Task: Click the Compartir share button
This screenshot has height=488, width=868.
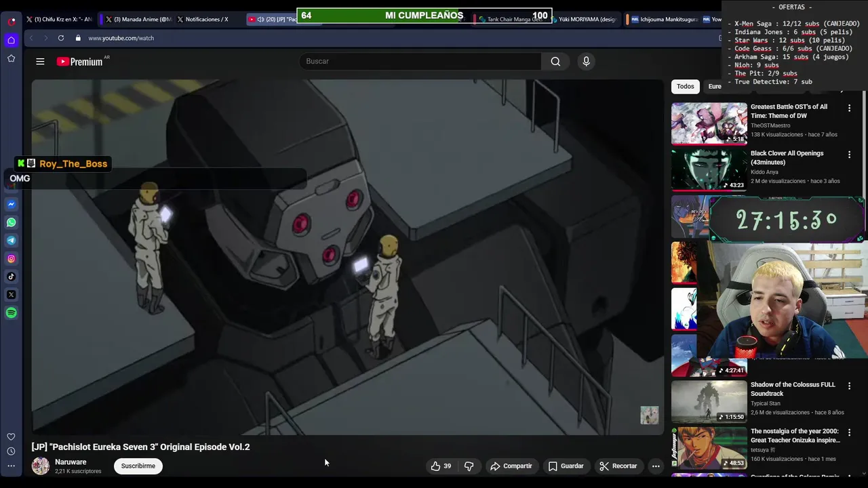Action: tap(511, 466)
